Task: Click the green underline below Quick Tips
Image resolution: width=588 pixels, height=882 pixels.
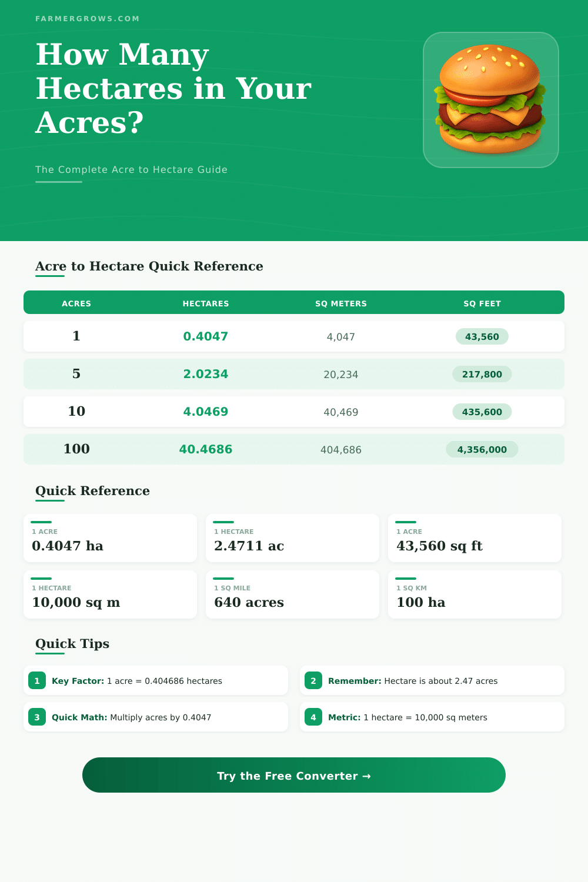Action: 51,654
